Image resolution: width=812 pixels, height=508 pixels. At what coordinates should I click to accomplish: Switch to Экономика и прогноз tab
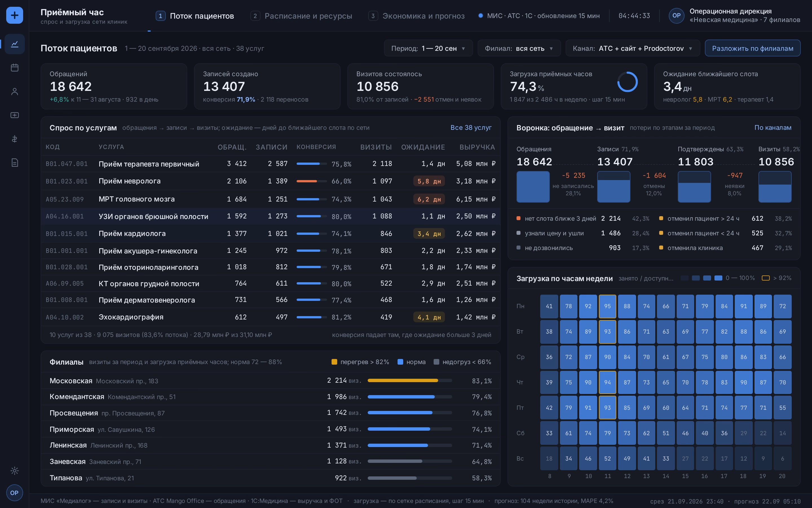click(x=416, y=16)
